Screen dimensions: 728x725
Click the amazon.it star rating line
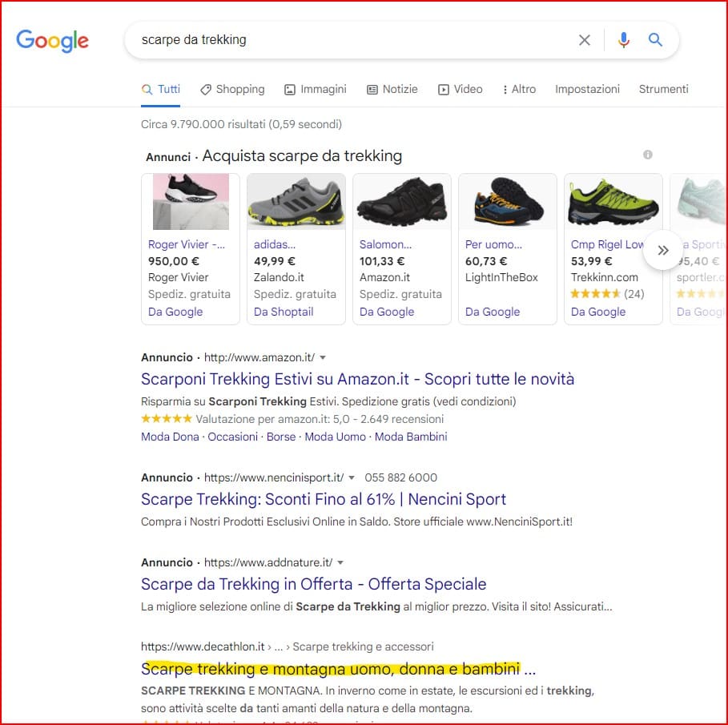[x=292, y=419]
